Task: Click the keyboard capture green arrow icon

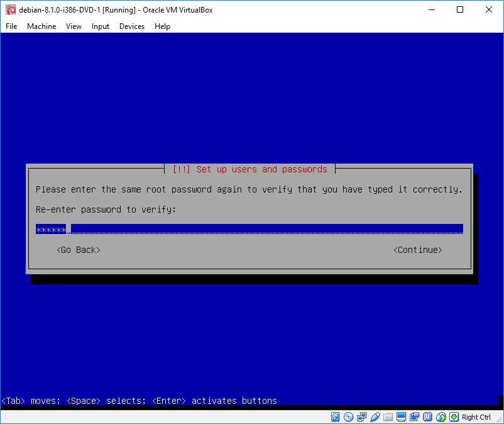Action: [454, 417]
